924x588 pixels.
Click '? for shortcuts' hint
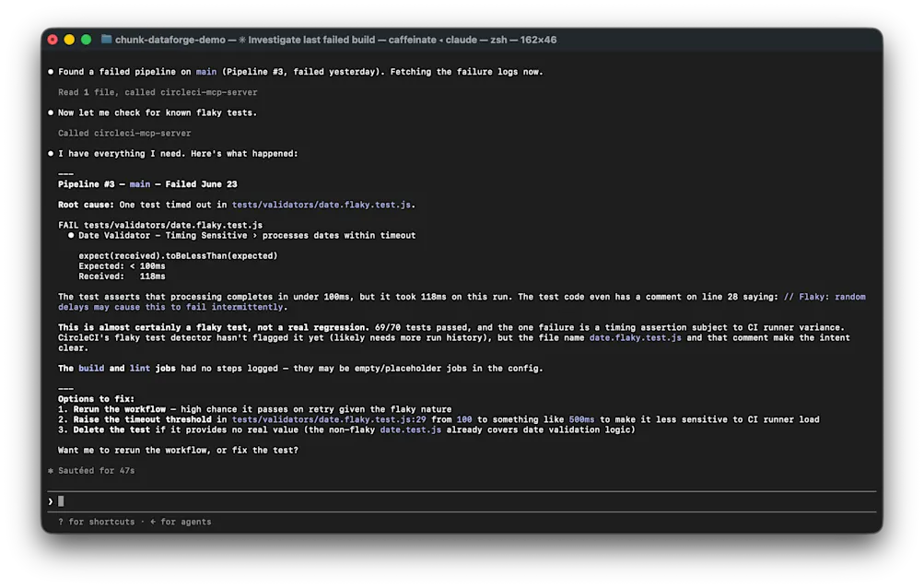click(x=96, y=522)
